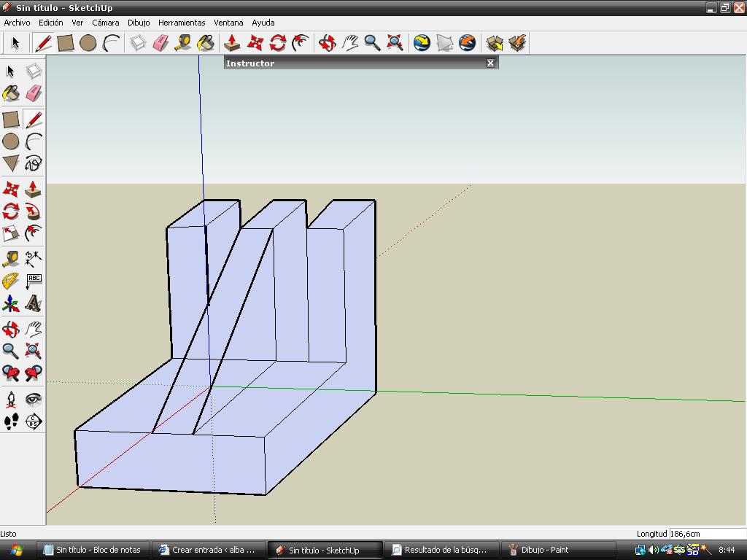Click Zoom Extents in the top toolbar

click(x=395, y=43)
